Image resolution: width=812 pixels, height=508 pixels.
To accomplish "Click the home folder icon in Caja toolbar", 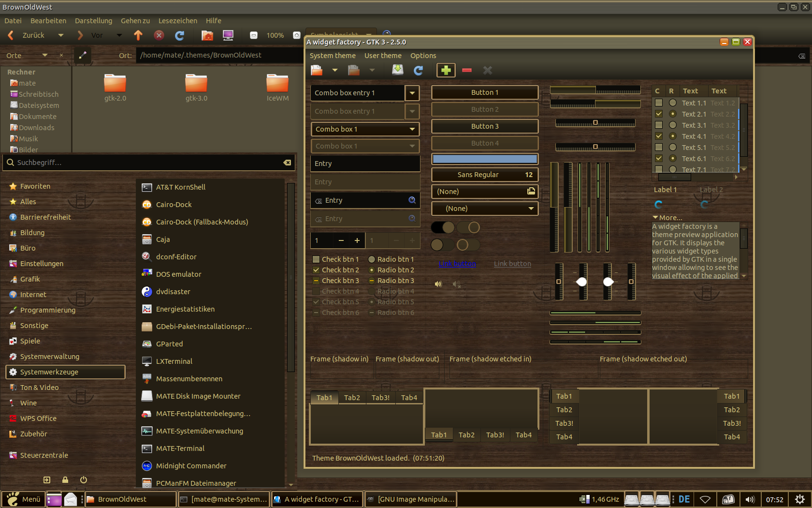I will [x=207, y=35].
